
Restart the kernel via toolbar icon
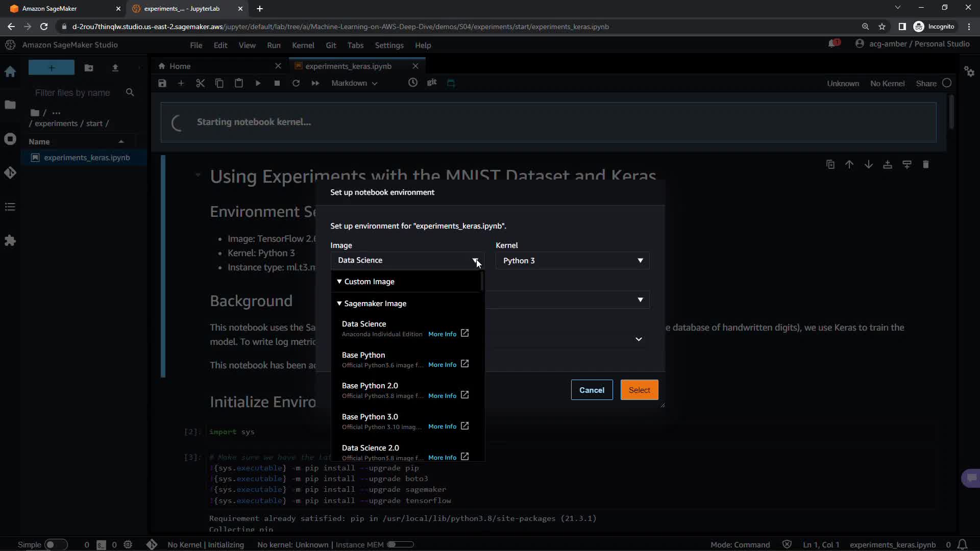[296, 83]
